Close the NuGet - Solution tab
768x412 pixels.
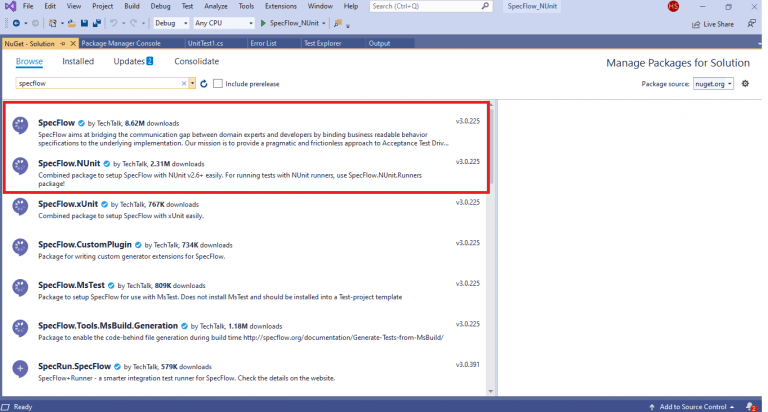coord(73,43)
